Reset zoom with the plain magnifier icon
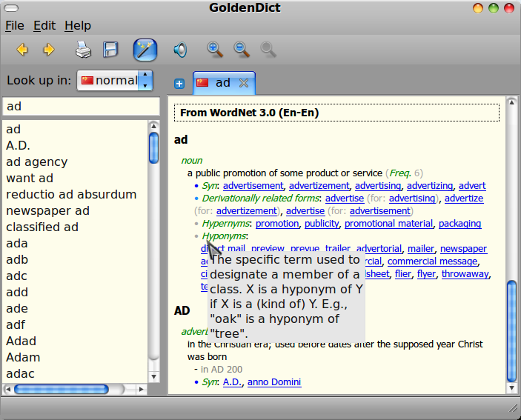521x420 pixels. click(268, 50)
